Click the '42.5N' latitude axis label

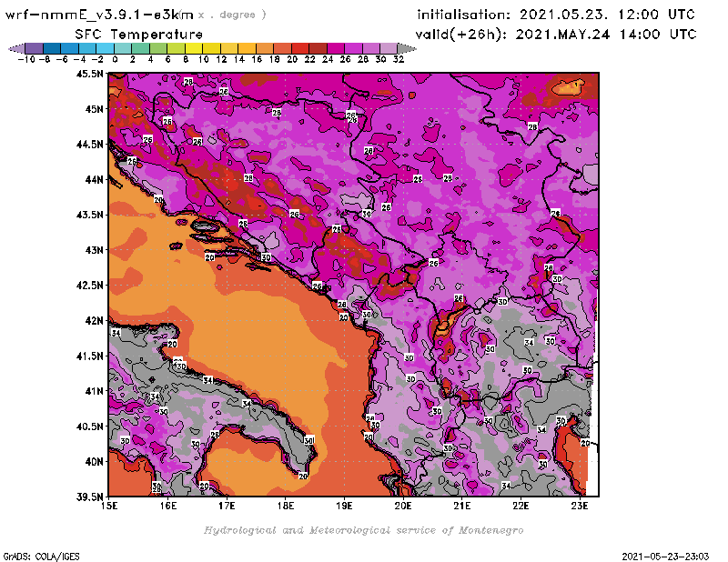pos(89,286)
